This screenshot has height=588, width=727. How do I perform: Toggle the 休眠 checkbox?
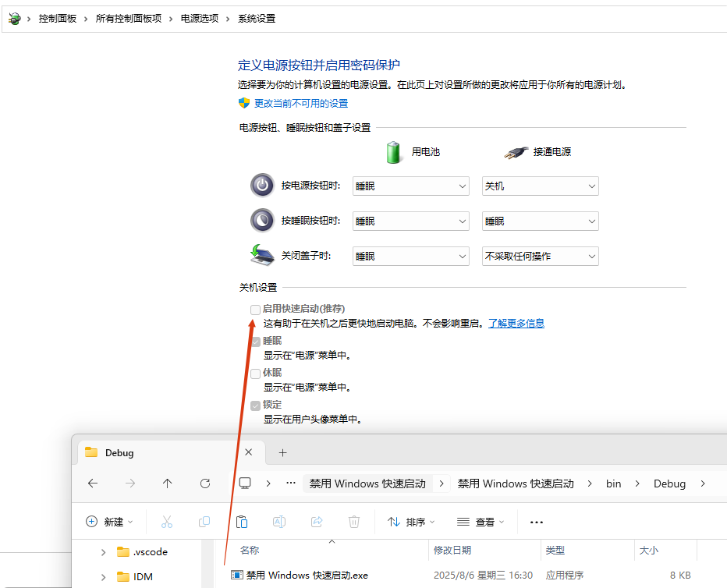[x=255, y=374]
